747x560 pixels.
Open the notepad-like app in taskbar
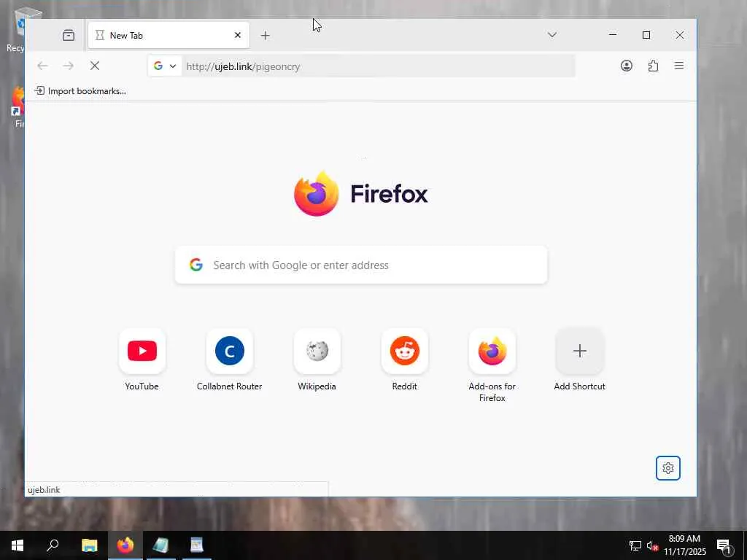[x=161, y=545]
